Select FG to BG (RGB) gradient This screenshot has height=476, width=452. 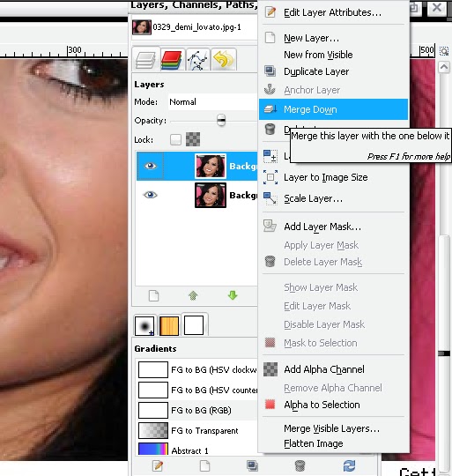(196, 411)
